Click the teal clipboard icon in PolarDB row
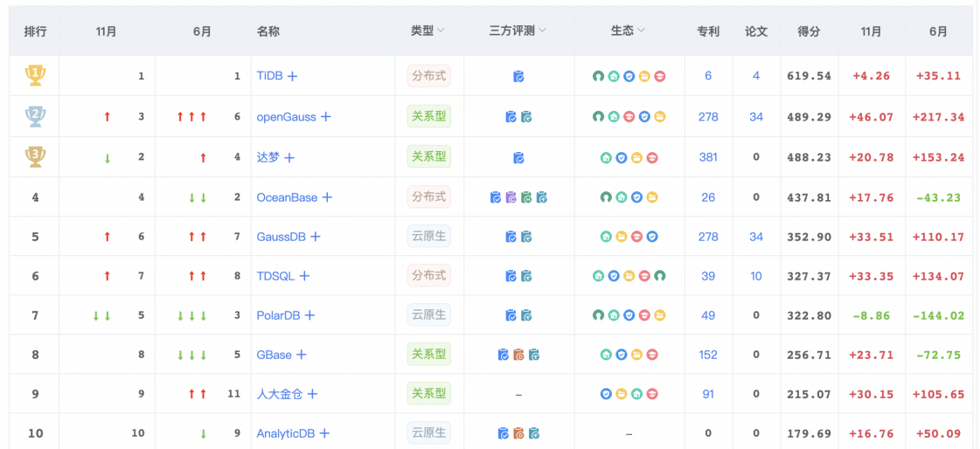 click(526, 315)
